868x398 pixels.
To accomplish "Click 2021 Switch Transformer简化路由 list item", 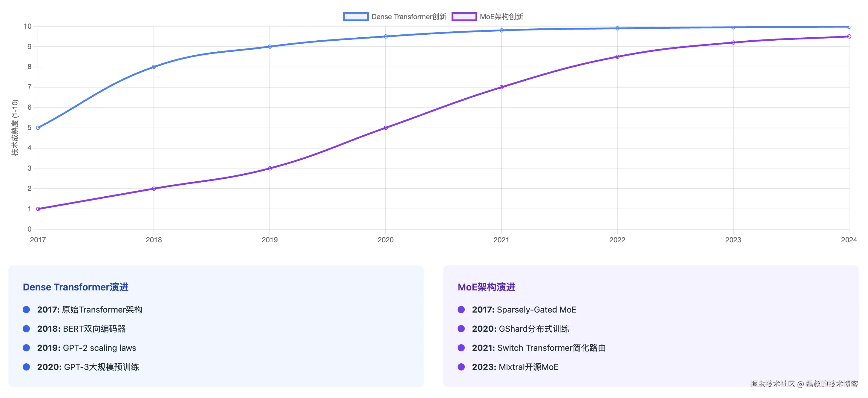I will [539, 348].
